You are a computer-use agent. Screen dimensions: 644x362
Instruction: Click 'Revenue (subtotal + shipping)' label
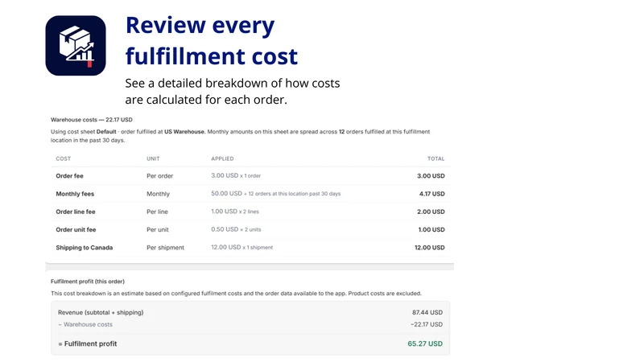click(x=101, y=312)
